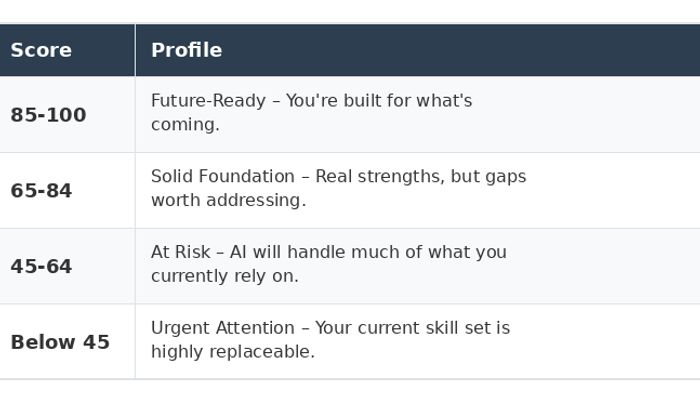Select the "65-84" score cell
This screenshot has width=700, height=400.
tap(41, 191)
